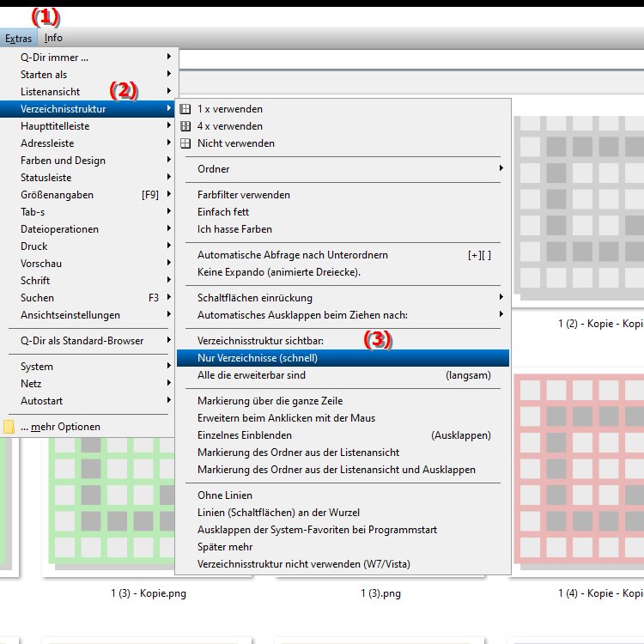This screenshot has width=644, height=644.
Task: Click the 'Nicht verwenden' grid icon
Action: pyautogui.click(x=185, y=143)
